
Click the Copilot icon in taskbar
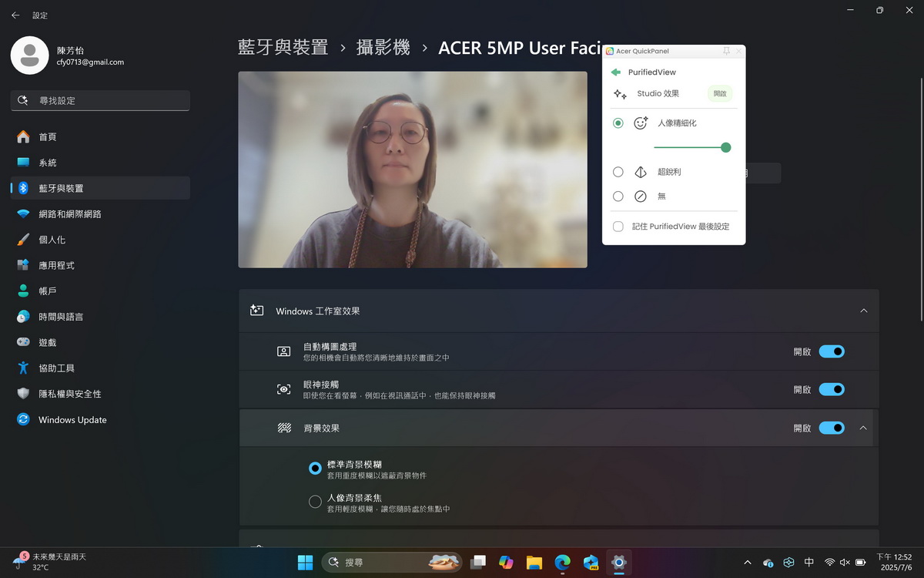506,562
